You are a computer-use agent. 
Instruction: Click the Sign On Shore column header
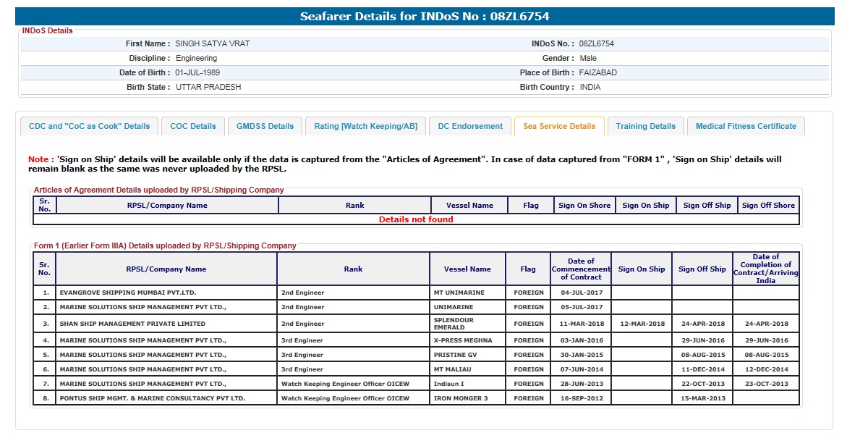point(584,205)
